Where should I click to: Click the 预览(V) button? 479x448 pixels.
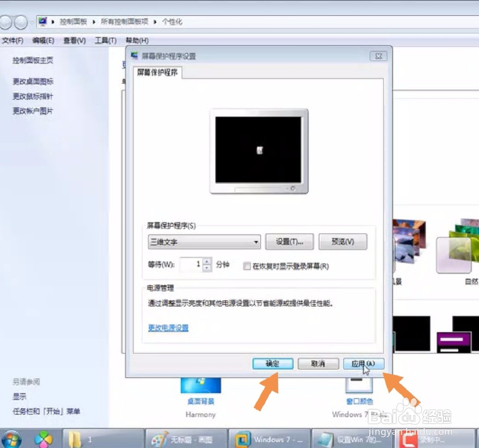coord(343,241)
